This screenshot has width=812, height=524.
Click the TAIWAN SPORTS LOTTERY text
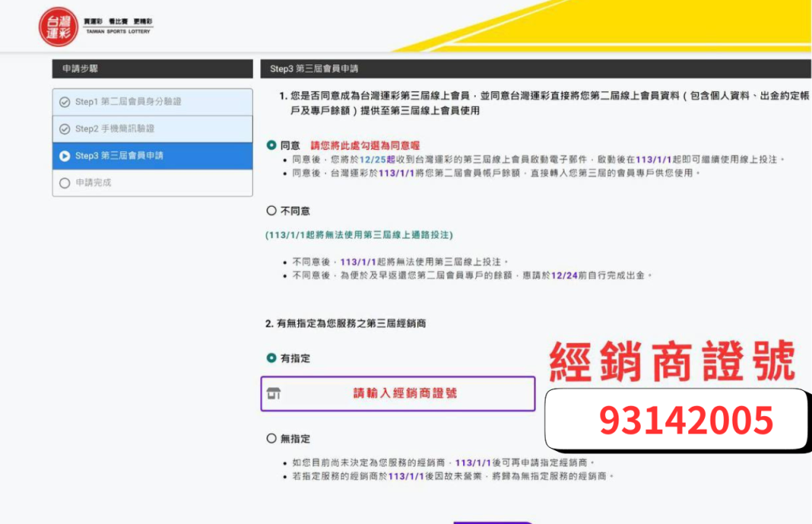click(x=118, y=32)
